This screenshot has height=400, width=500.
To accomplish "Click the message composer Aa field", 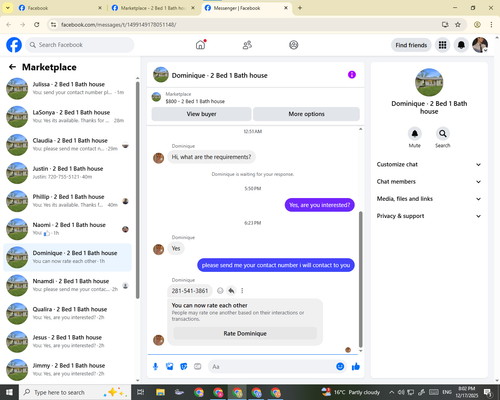I will point(277,367).
